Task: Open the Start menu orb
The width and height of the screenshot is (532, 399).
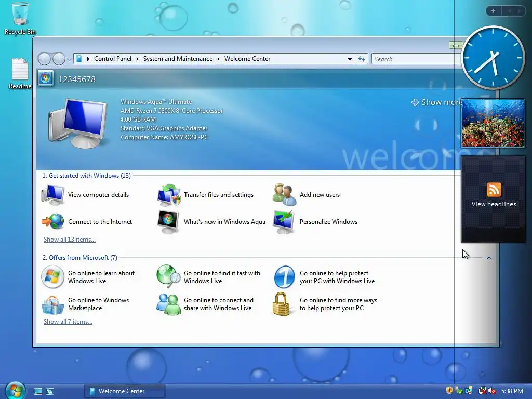Action: pyautogui.click(x=15, y=391)
